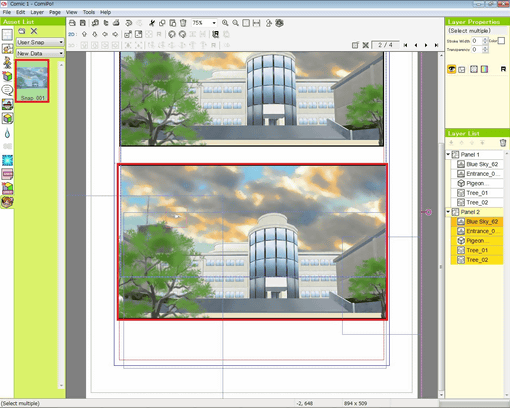Jump to the first page button
Viewport: 510px width, 408px height.
(405, 45)
